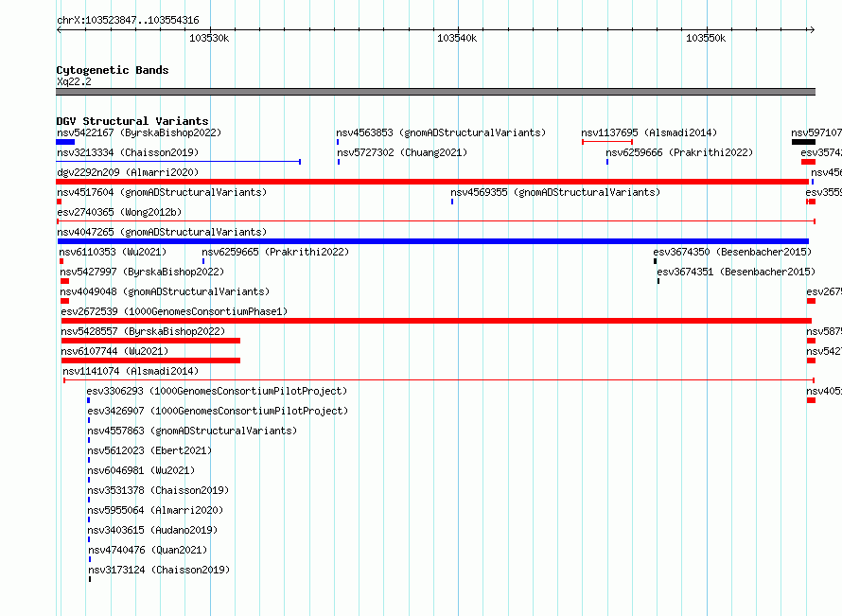This screenshot has width=842, height=616.
Task: Click nsv4557863 gnomAD variant label
Action: pos(192,431)
